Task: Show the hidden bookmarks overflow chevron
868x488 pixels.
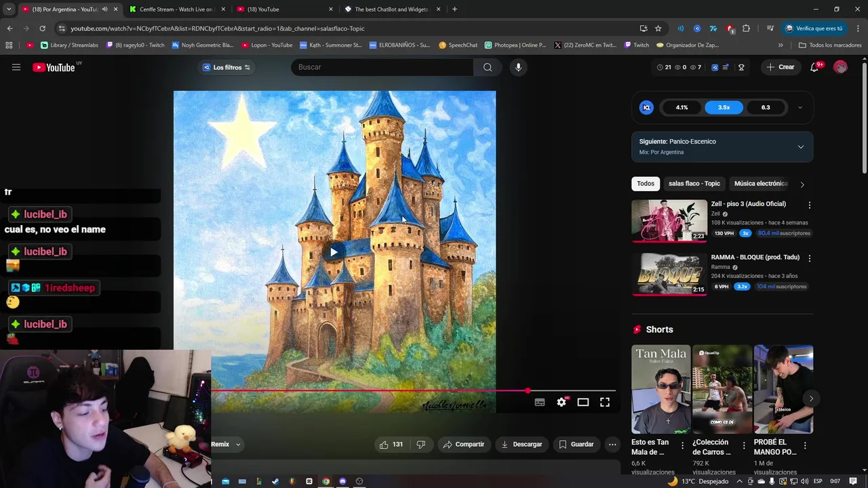Action: coord(781,45)
